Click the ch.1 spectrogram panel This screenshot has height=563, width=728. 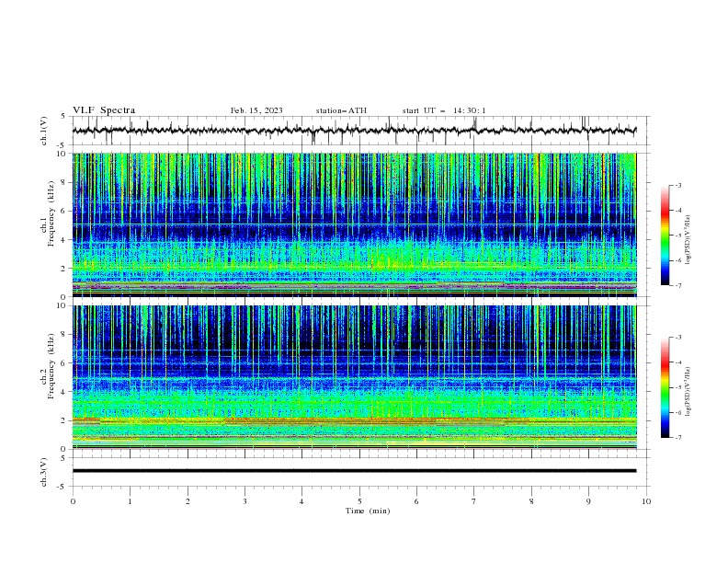(354, 224)
